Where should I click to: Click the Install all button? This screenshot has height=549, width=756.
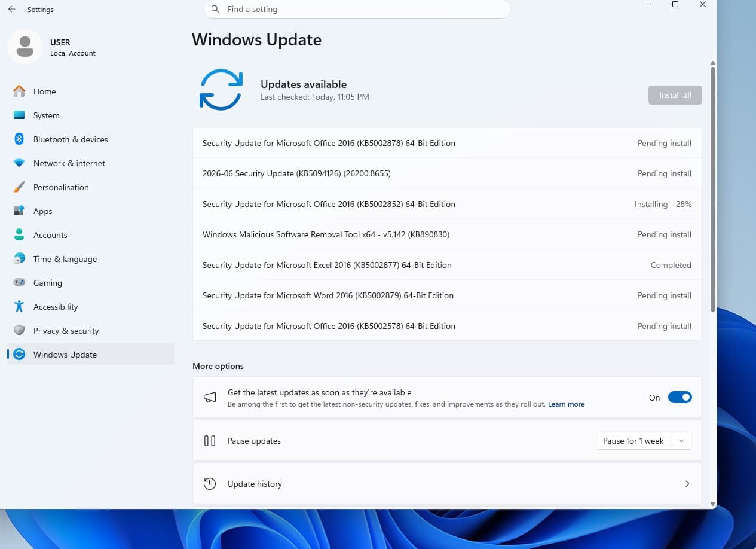click(x=675, y=95)
